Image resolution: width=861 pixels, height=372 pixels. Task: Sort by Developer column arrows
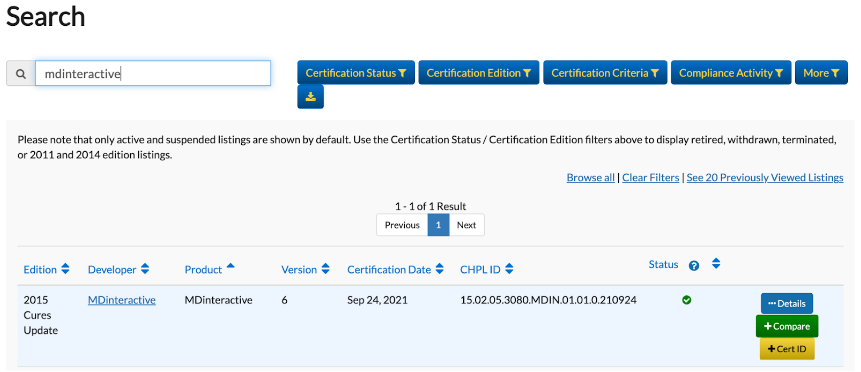(x=145, y=269)
